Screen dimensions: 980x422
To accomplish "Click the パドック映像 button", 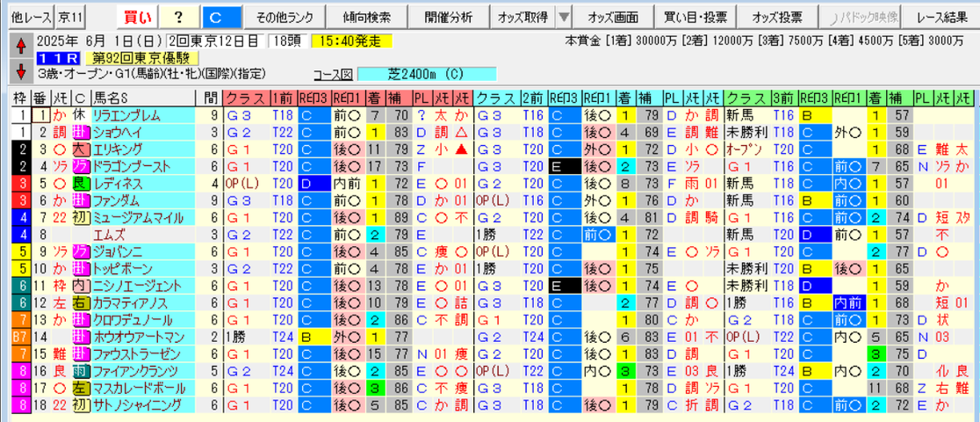I will click(860, 18).
